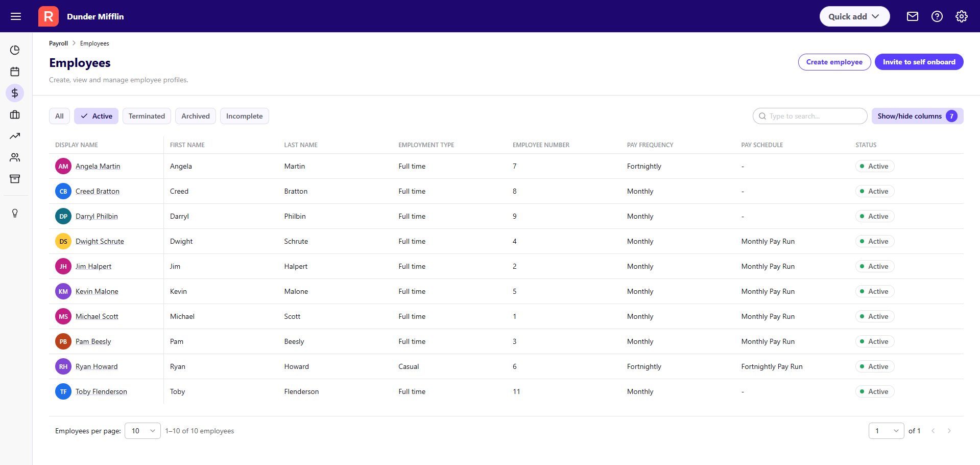Open the trending chart reports icon
The width and height of the screenshot is (980, 465).
[15, 136]
